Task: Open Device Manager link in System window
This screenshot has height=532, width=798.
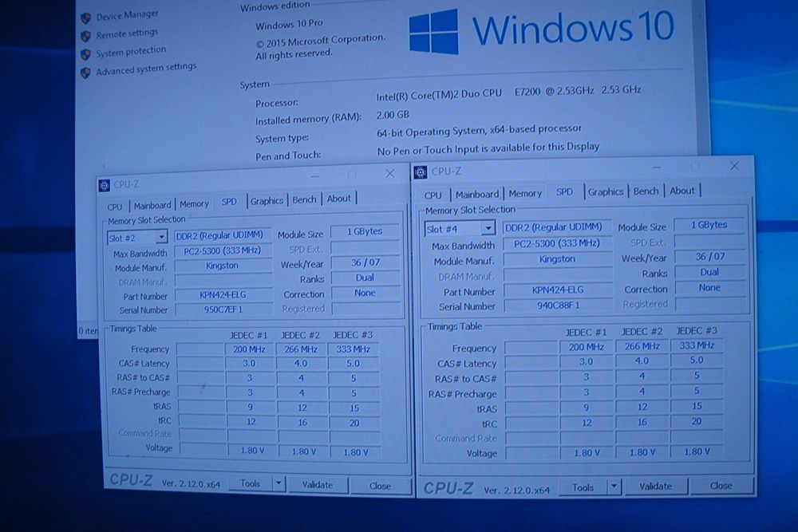Action: click(127, 15)
